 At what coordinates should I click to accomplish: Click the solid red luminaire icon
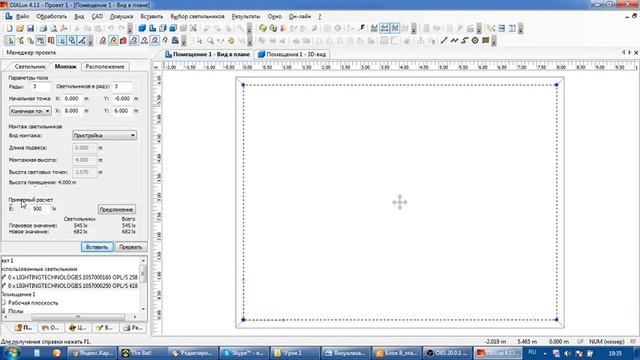[x=123, y=40]
